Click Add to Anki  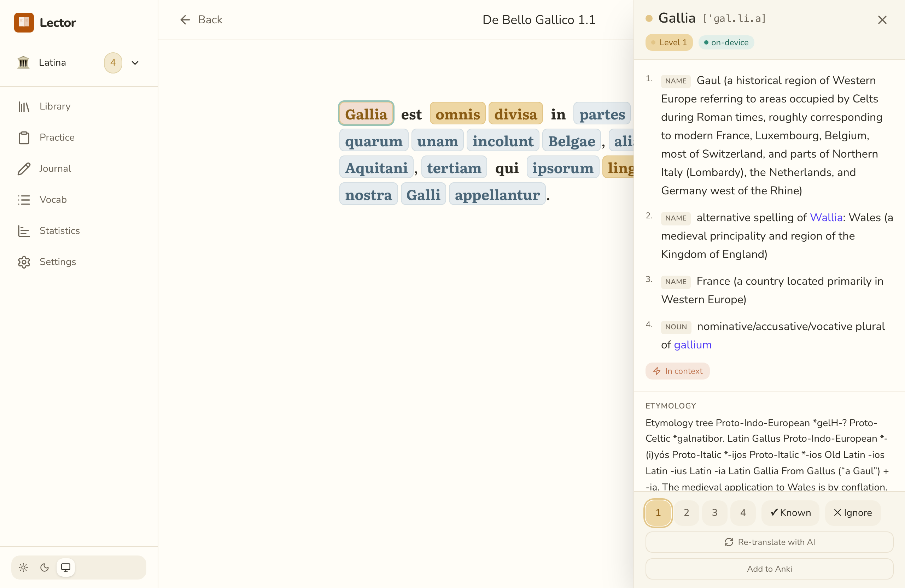769,569
